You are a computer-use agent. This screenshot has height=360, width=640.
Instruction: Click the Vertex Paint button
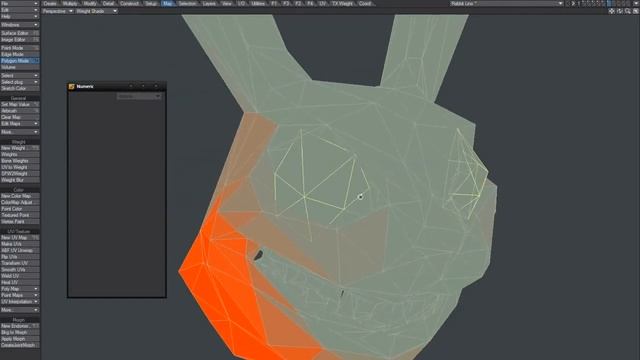pyautogui.click(x=20, y=222)
